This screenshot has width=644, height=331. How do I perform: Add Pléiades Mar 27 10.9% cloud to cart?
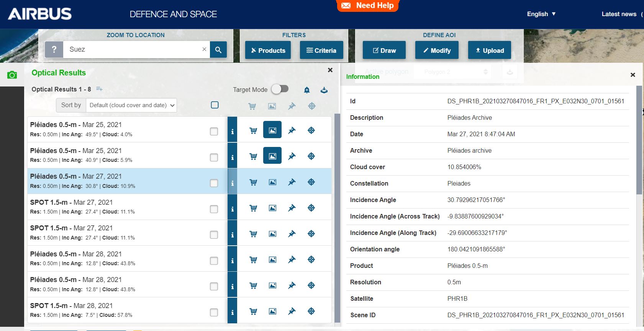pos(253,182)
